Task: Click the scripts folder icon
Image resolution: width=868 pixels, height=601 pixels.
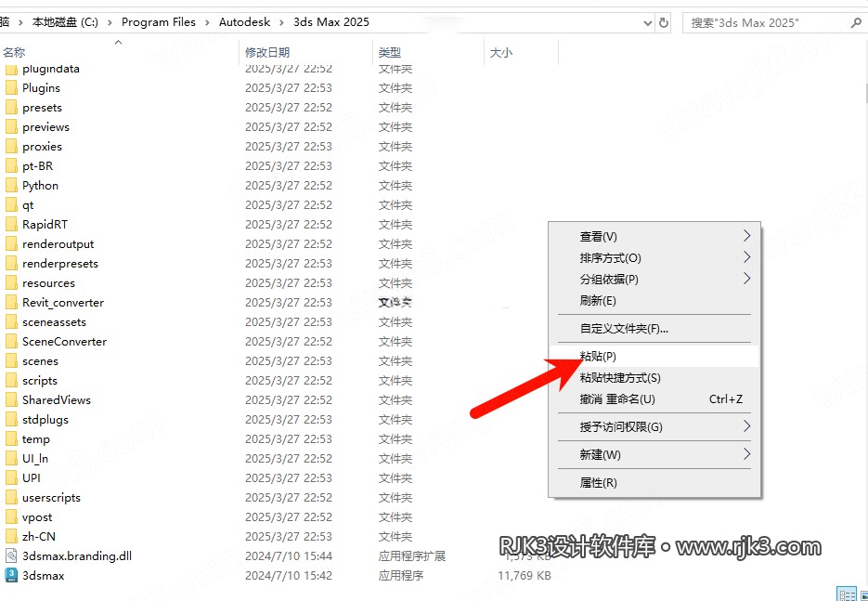Action: 11,381
